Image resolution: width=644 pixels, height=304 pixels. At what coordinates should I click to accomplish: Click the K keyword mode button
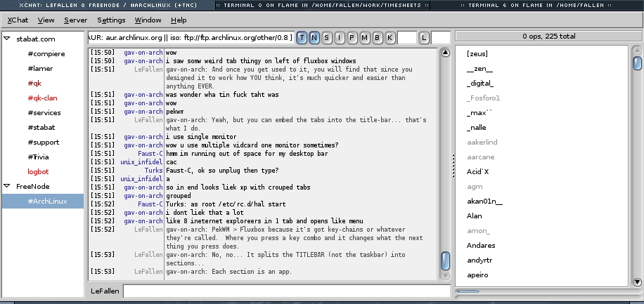pos(390,37)
